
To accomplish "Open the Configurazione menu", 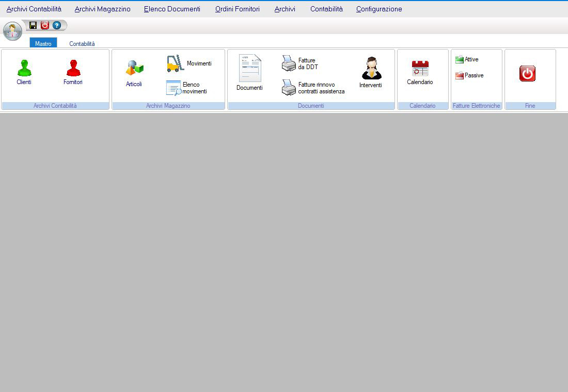I will 379,9.
